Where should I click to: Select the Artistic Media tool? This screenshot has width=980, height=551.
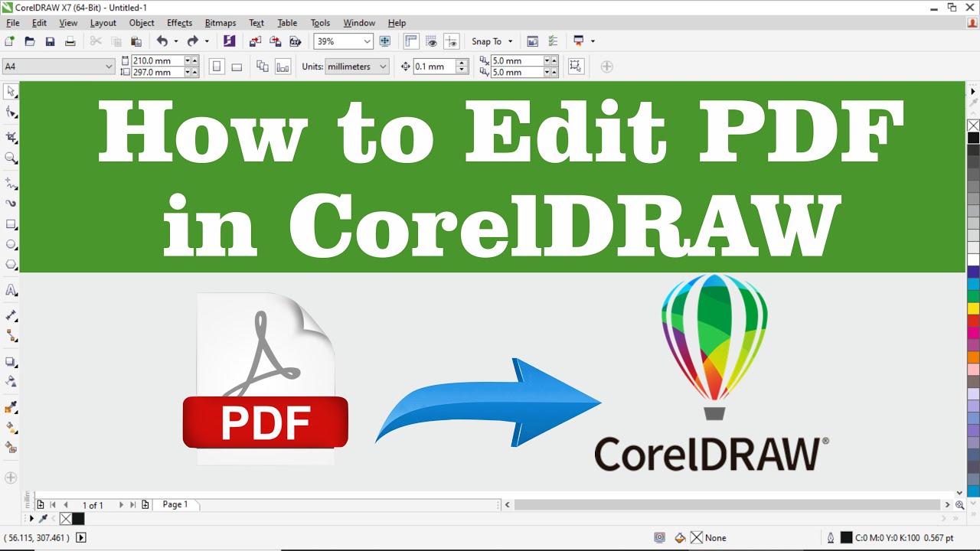point(11,204)
